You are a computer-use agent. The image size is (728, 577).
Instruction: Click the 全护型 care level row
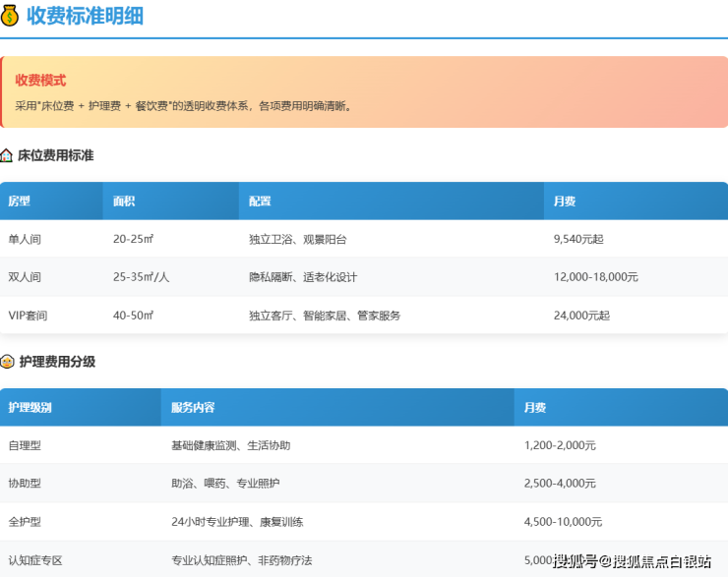click(25, 522)
